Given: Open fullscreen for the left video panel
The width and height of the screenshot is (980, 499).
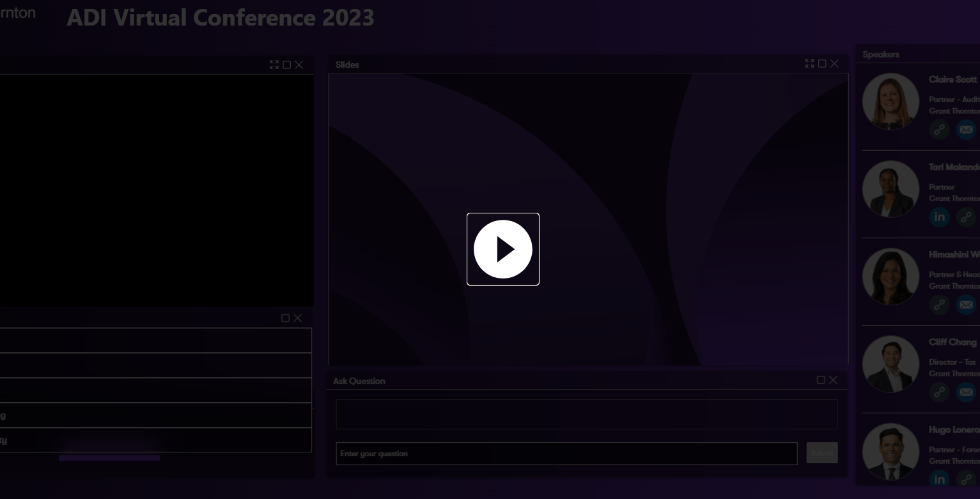Looking at the screenshot, I should point(274,65).
